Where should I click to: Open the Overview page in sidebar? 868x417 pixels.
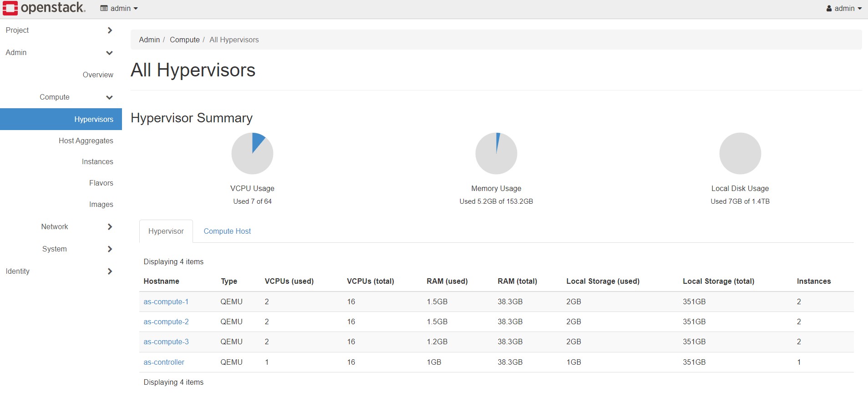pyautogui.click(x=98, y=75)
